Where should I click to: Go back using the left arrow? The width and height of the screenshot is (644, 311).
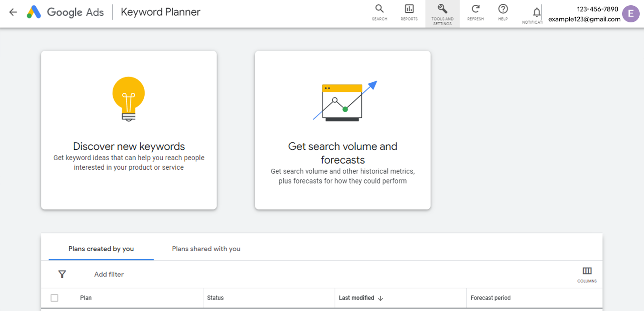[13, 12]
